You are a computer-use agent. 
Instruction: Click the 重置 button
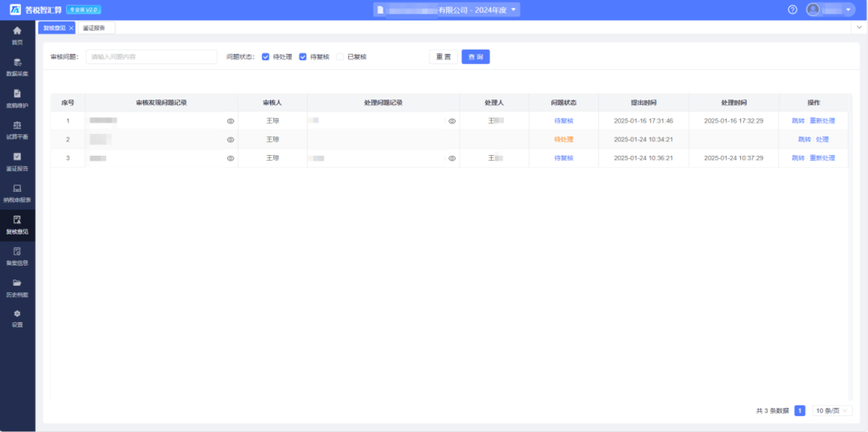tap(444, 57)
